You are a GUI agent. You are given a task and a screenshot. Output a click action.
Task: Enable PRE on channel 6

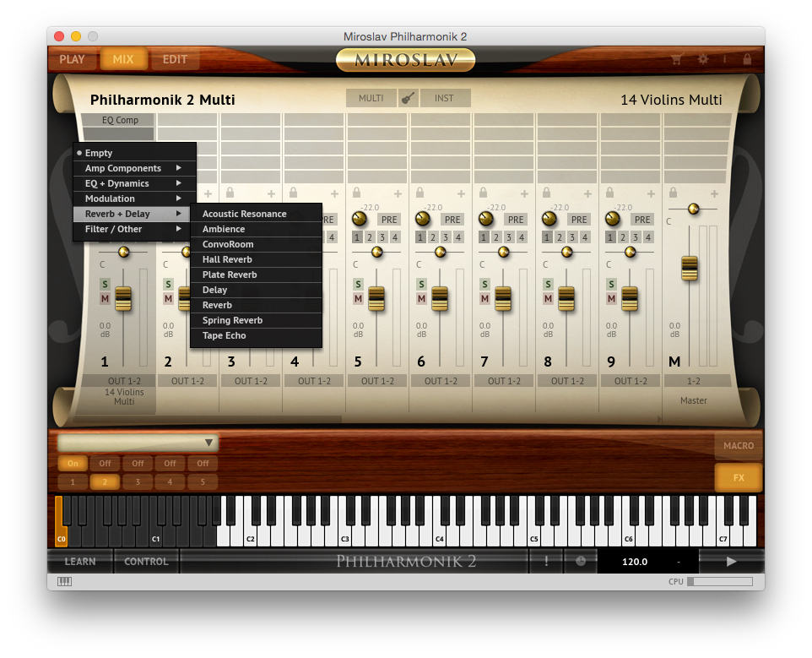452,219
